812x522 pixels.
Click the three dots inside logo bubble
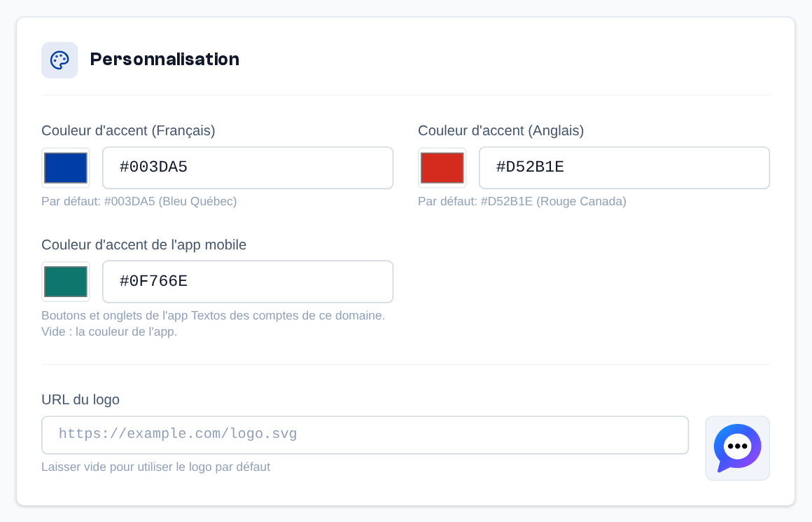tap(737, 446)
